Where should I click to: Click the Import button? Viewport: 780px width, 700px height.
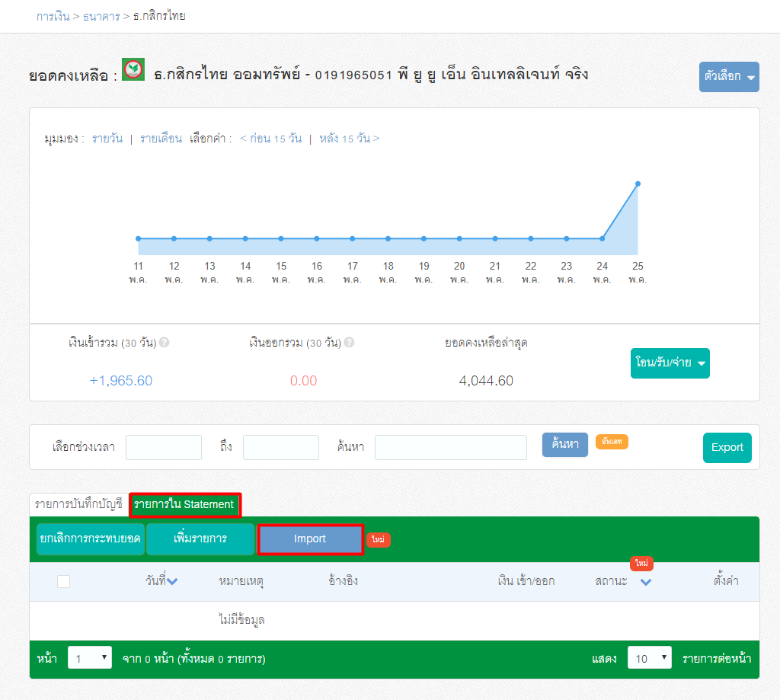(311, 539)
